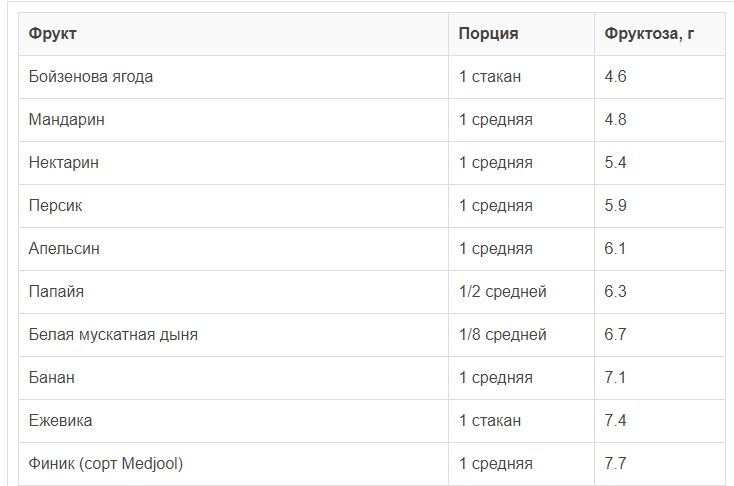
Task: Click fructose value 6.1 for Апельсин
Action: pyautogui.click(x=615, y=249)
